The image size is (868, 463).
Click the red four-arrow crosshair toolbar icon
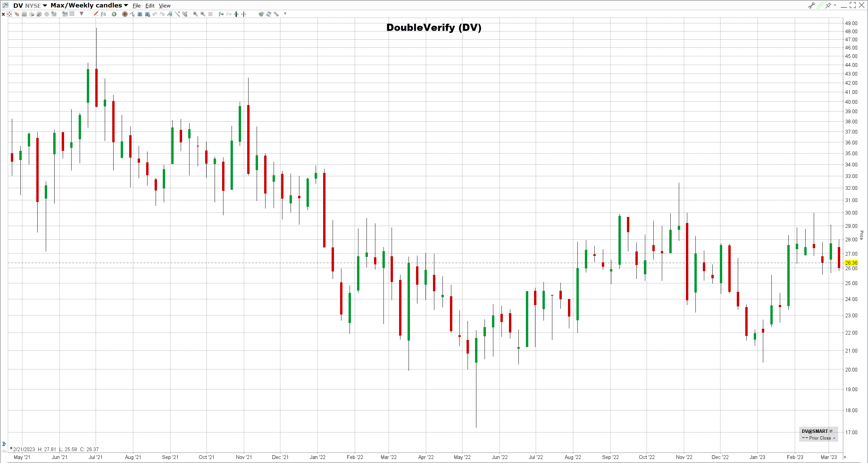coord(9,14)
